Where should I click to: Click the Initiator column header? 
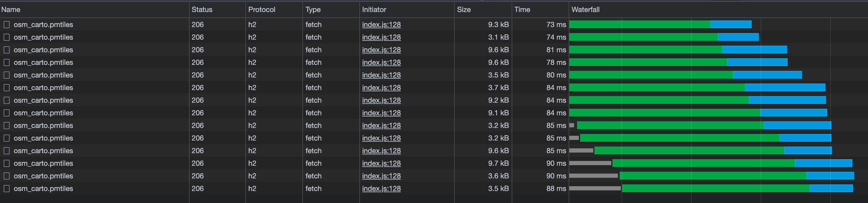point(374,9)
